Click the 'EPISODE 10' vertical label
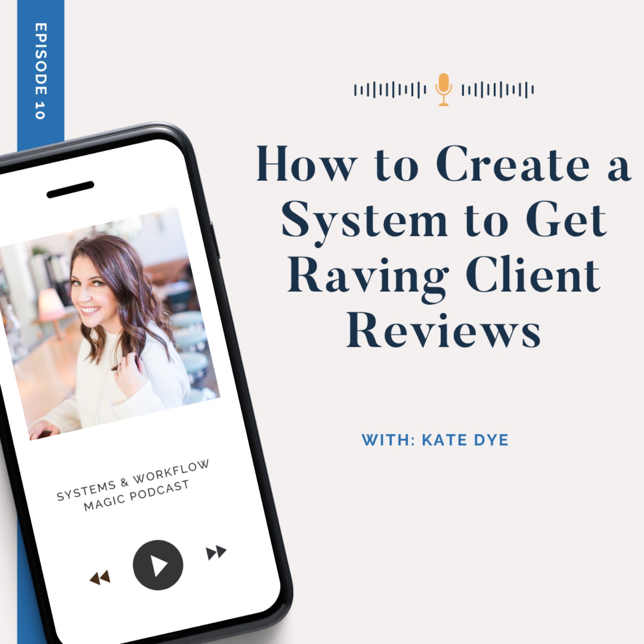This screenshot has height=644, width=644. pos(40,71)
